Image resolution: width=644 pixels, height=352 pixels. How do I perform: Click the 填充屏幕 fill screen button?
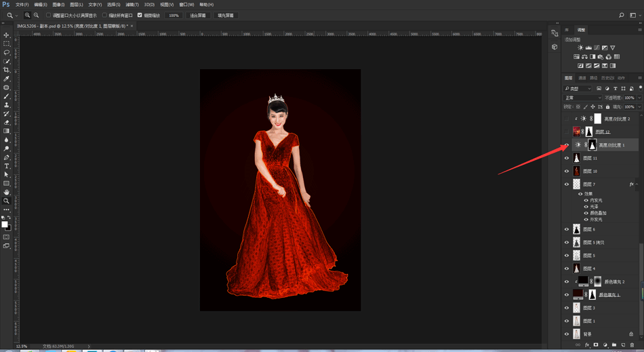click(226, 15)
